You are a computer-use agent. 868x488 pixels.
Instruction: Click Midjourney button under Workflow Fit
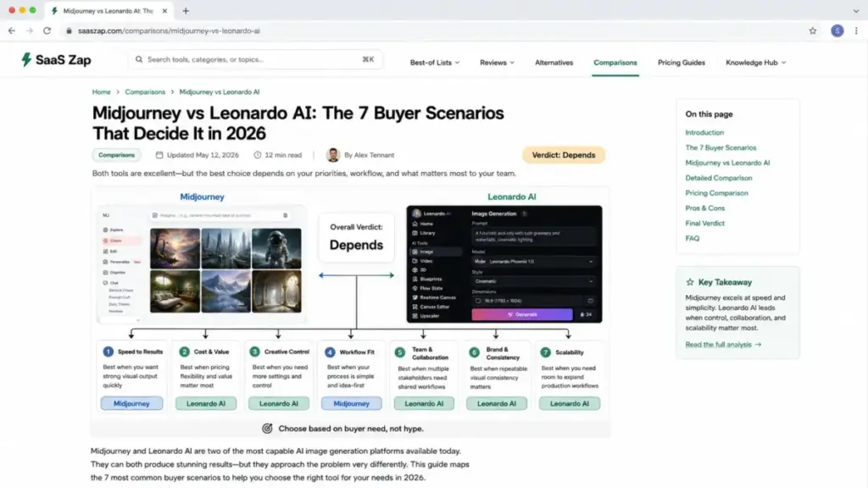[352, 403]
